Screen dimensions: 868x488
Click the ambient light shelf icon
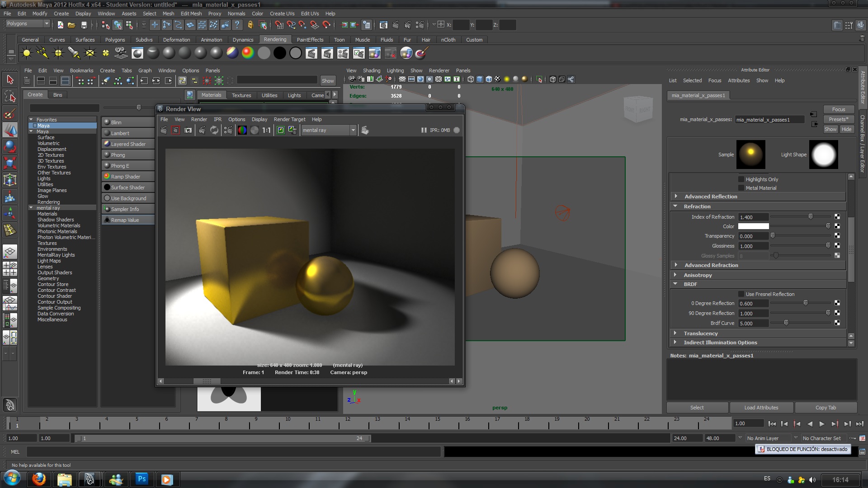pyautogui.click(x=27, y=53)
